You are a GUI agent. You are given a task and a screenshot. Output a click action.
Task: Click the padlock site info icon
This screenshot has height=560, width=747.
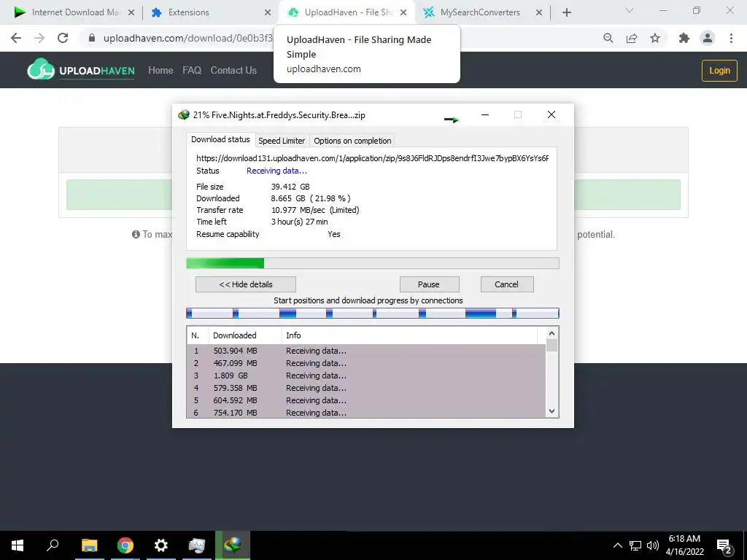pos(92,38)
